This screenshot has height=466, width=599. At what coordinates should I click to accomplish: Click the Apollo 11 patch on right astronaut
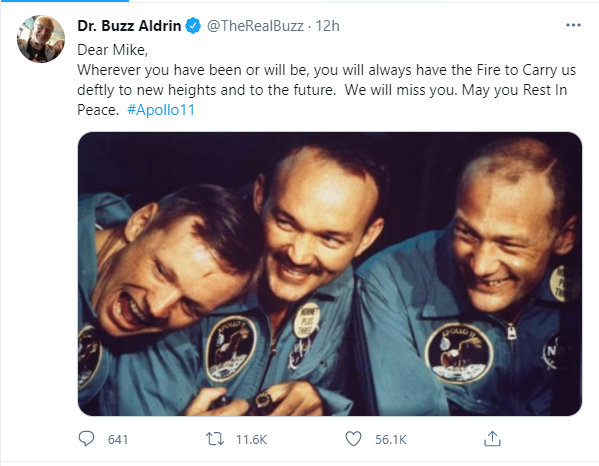(x=459, y=353)
